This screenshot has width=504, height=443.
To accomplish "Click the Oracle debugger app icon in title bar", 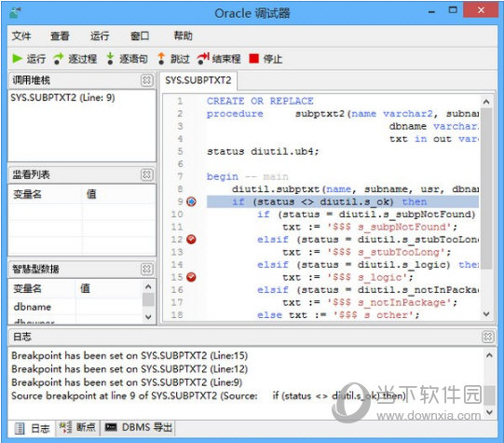I will pyautogui.click(x=15, y=13).
